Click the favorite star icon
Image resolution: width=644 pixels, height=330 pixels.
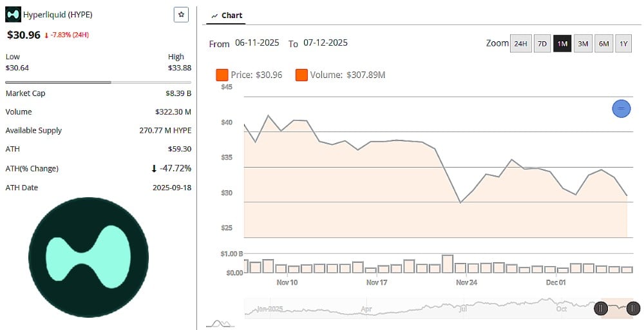click(x=181, y=14)
